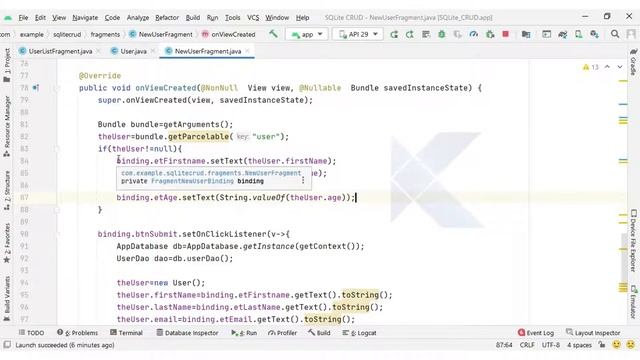Toggle the read-only lock icon in status bar

[602, 344]
